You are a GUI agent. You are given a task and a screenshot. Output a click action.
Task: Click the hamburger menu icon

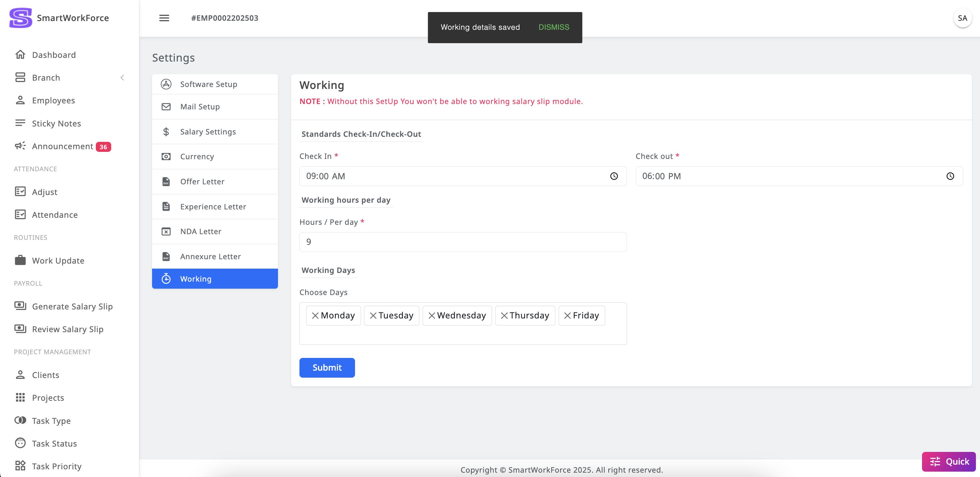164,18
